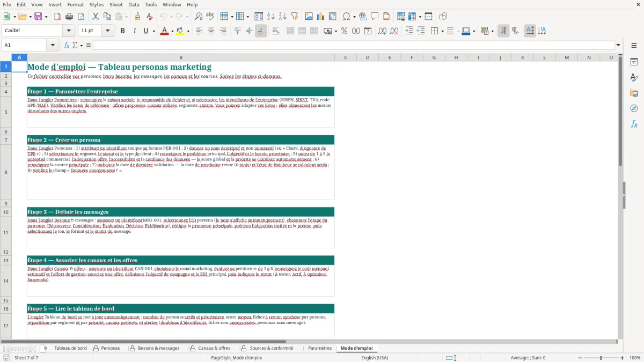Click Increase Indent icon
This screenshot has width=644, height=362.
(409, 31)
